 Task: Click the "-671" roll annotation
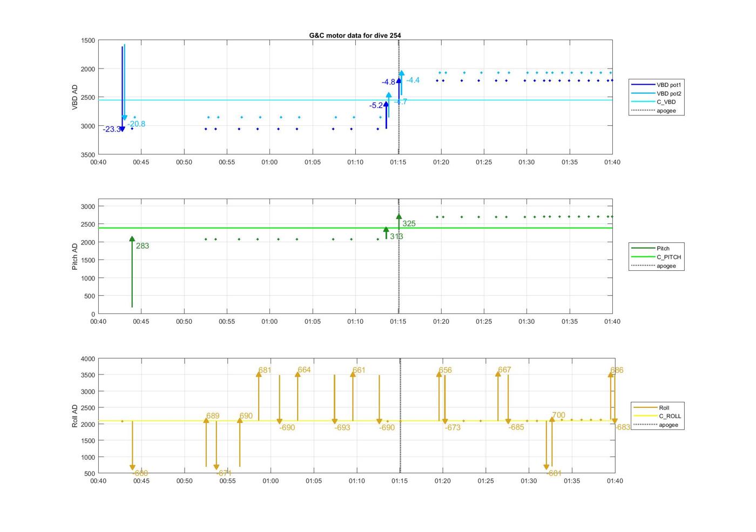click(224, 474)
